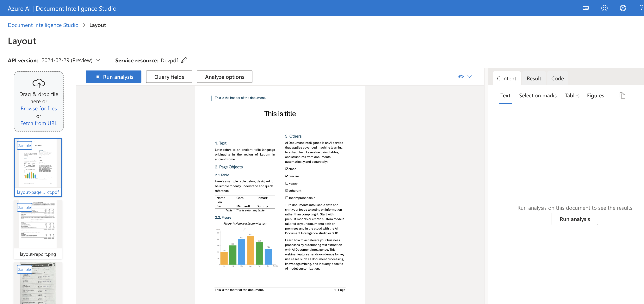Send feedback using the smiley icon
644x304 pixels.
(604, 8)
